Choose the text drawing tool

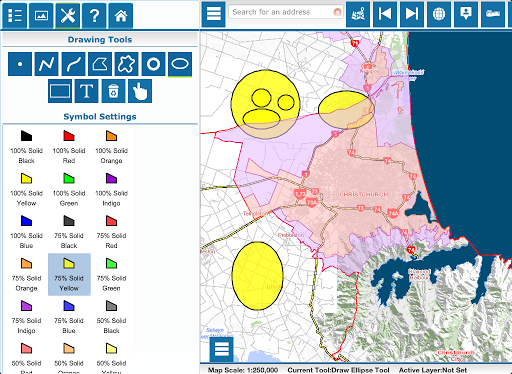pos(87,91)
